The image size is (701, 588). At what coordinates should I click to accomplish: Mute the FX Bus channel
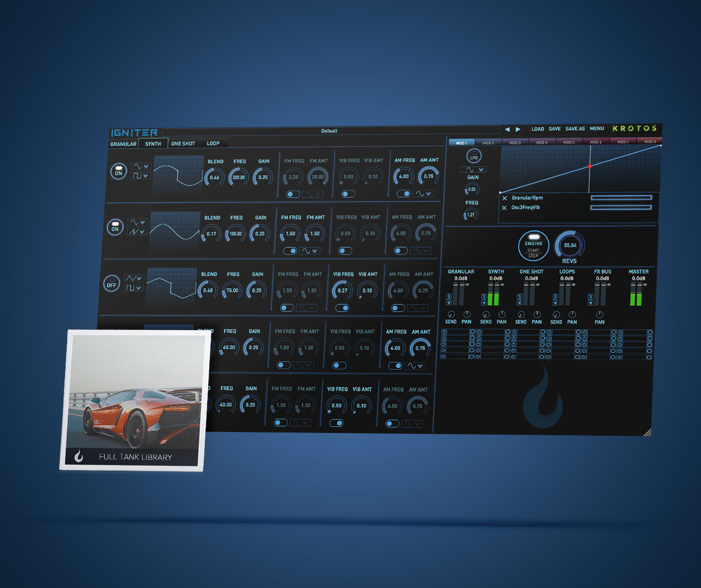(x=590, y=302)
